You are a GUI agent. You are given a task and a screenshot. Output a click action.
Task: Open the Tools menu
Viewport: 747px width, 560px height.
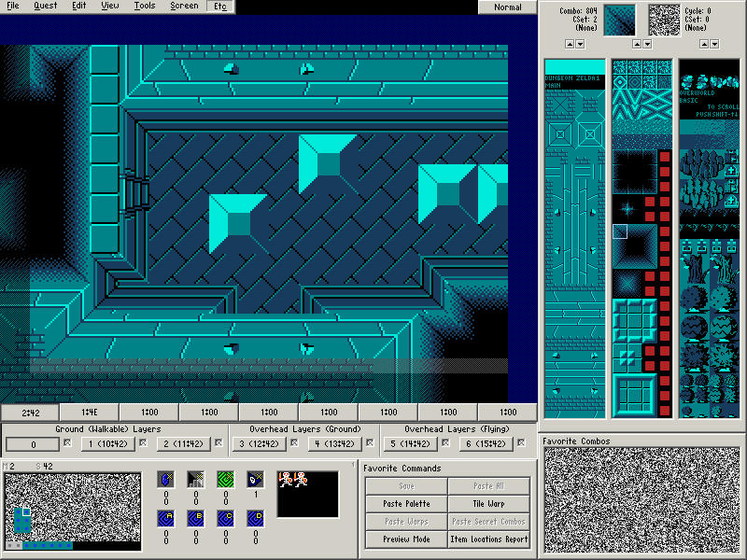145,7
